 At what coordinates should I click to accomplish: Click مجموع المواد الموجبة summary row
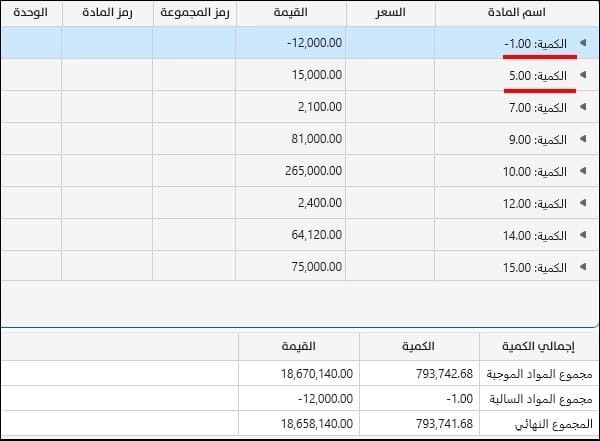tap(300, 373)
